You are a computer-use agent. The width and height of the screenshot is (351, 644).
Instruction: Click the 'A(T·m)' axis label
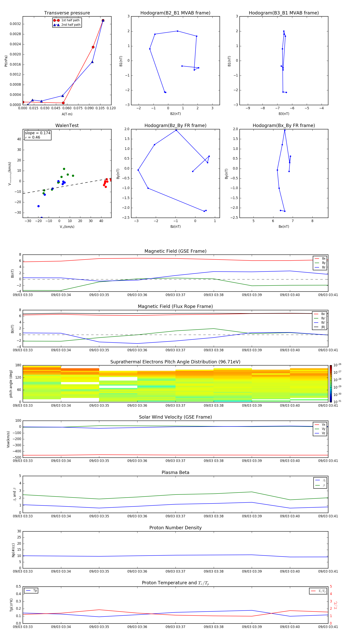[67, 114]
